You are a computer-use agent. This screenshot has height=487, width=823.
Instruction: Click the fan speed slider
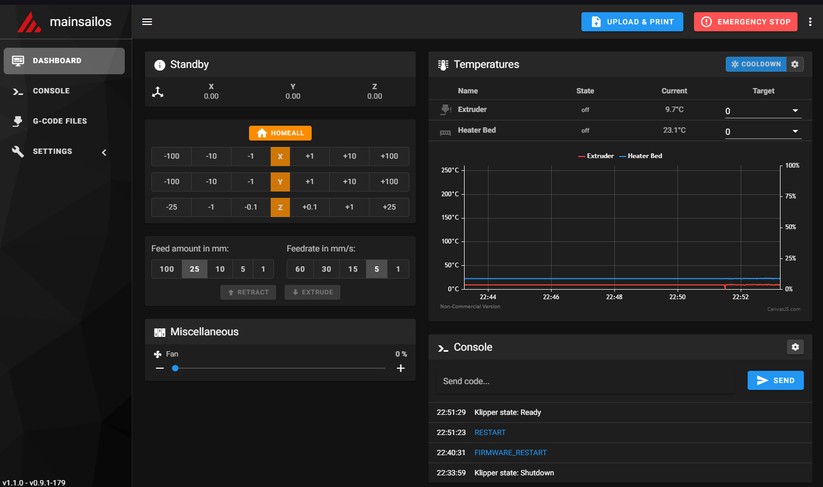click(x=280, y=368)
